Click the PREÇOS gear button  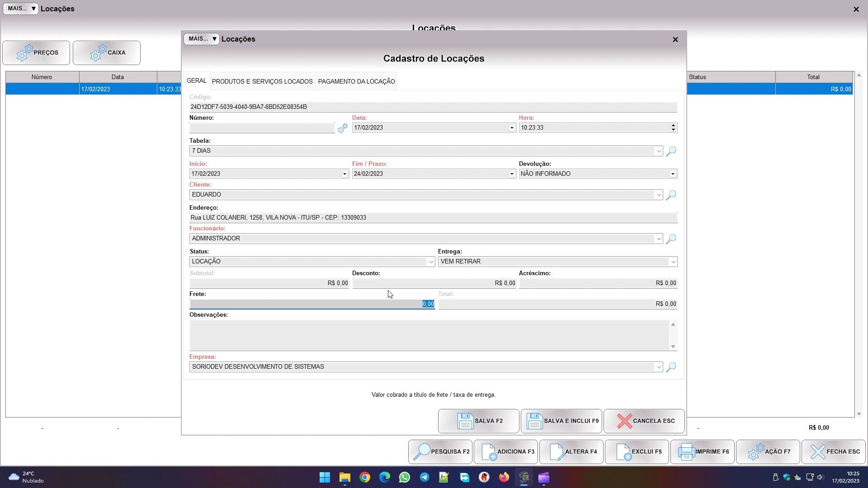click(36, 53)
